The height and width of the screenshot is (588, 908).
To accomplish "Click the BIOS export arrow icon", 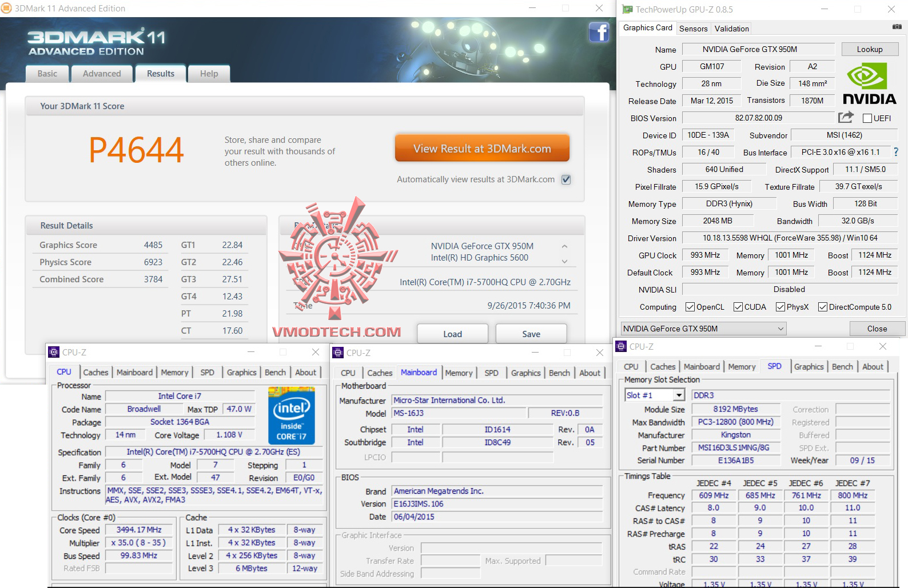I will pos(846,117).
